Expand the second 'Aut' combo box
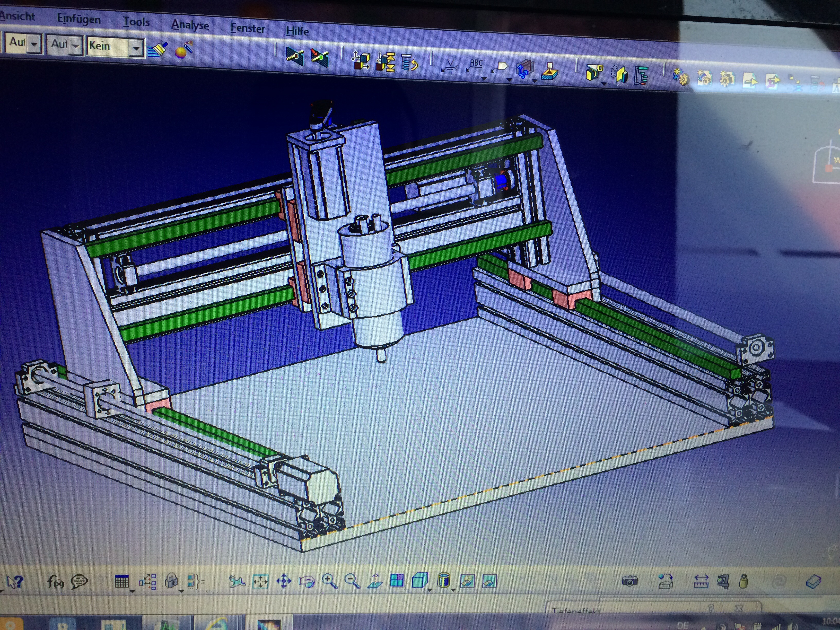 76,46
